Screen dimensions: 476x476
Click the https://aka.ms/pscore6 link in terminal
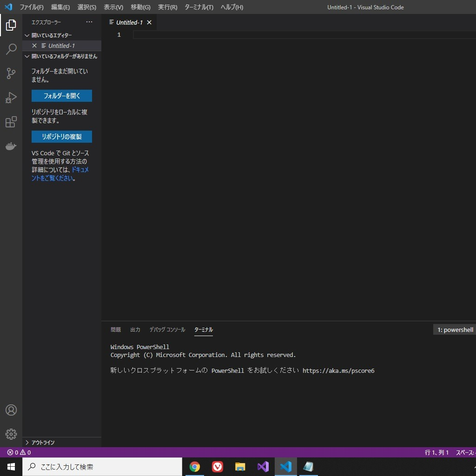coord(338,370)
